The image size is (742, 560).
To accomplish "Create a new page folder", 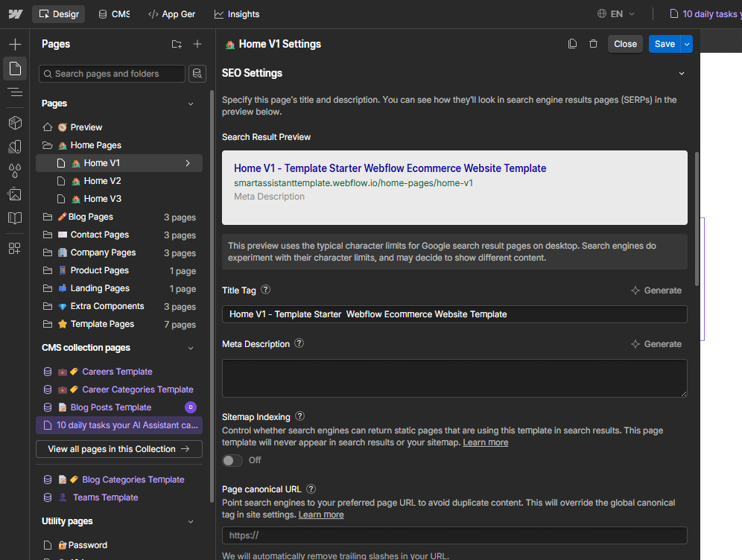I will [x=177, y=45].
